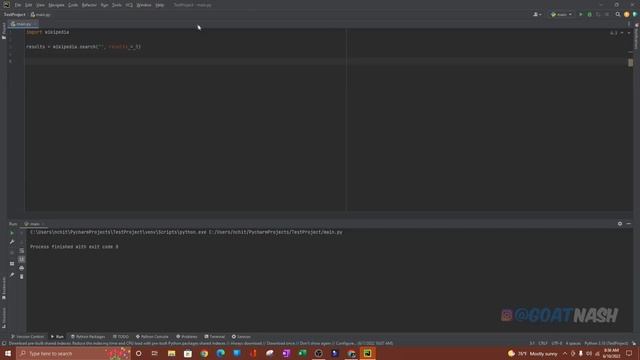Open the Python Console tool tab
640x360 pixels.
[152, 337]
